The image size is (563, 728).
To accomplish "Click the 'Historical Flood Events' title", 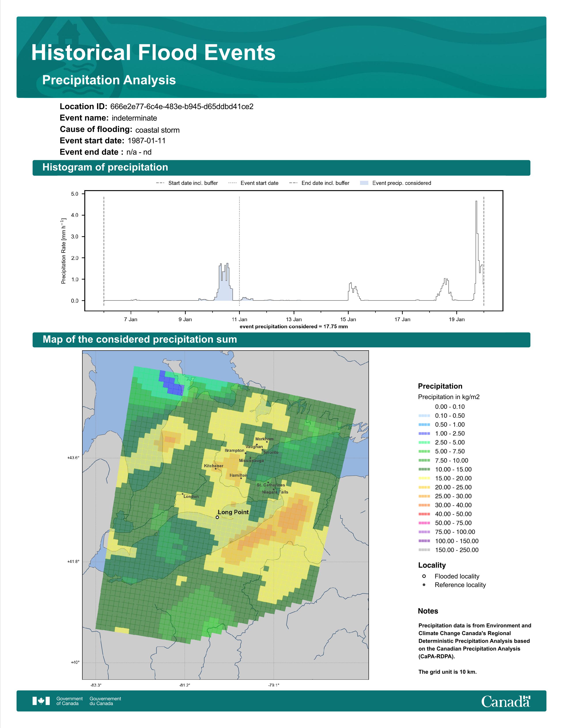I will click(x=153, y=52).
